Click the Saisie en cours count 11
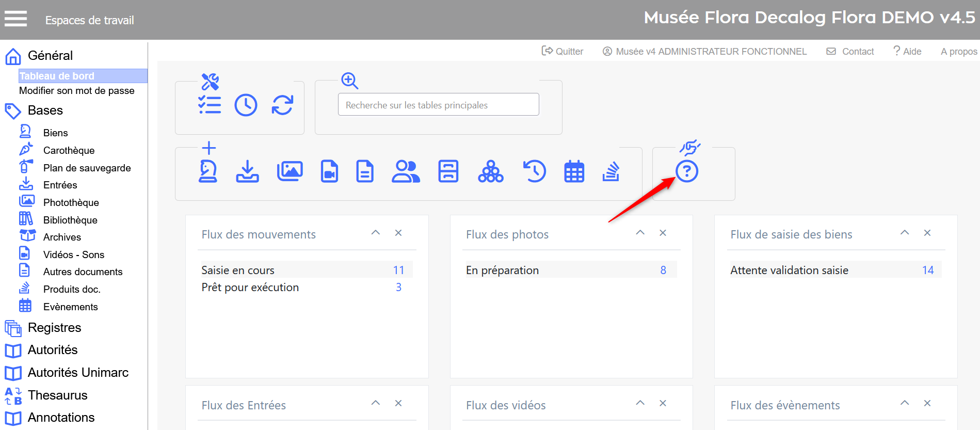Viewport: 980px width, 430px height. [x=398, y=270]
